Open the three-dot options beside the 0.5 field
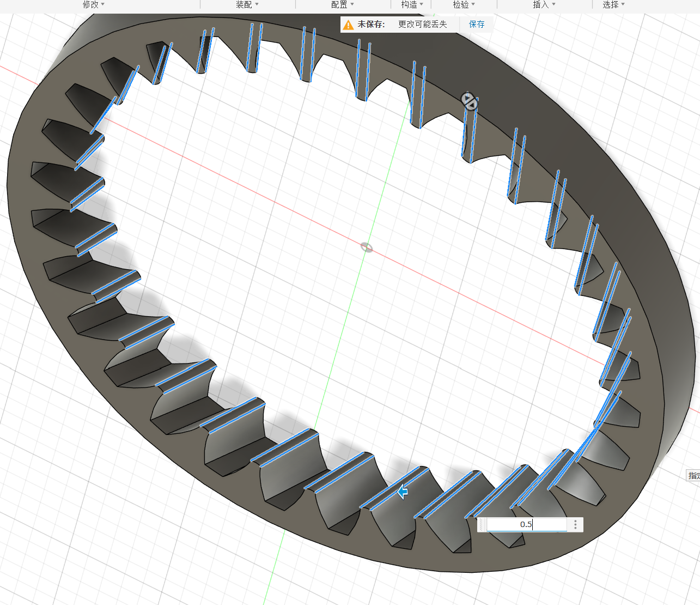This screenshot has width=700, height=605. [x=575, y=524]
